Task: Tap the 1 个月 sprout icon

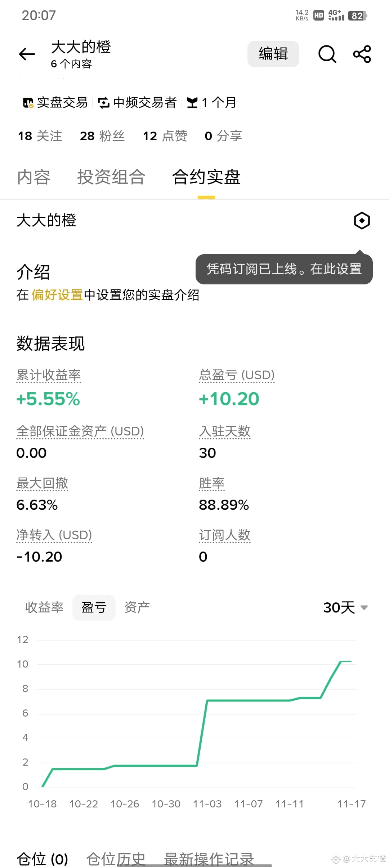Action: [x=192, y=103]
